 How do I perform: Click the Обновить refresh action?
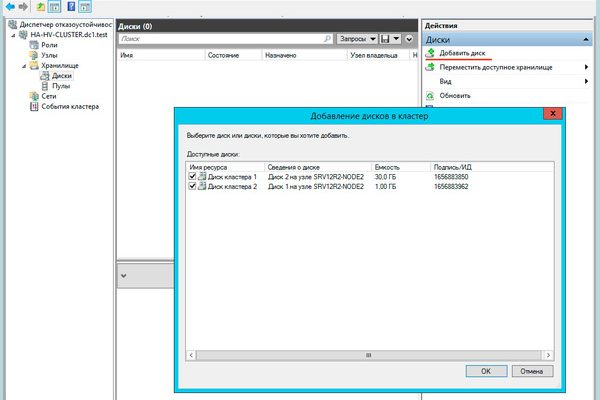[455, 95]
